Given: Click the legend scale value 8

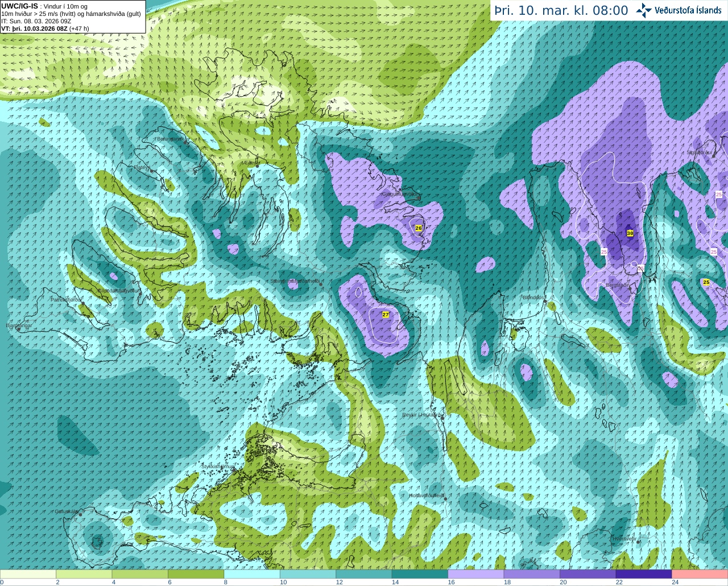Looking at the screenshot, I should click(225, 583).
